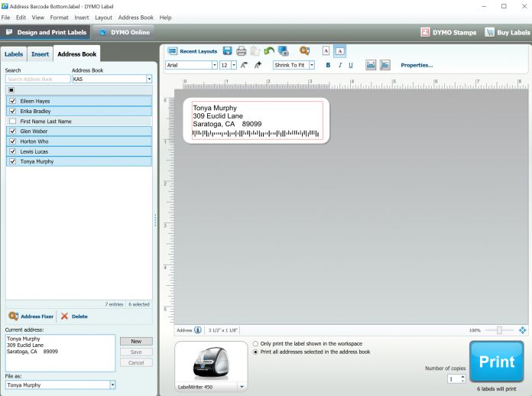Open the Address Book KAS dropdown

pyautogui.click(x=149, y=79)
